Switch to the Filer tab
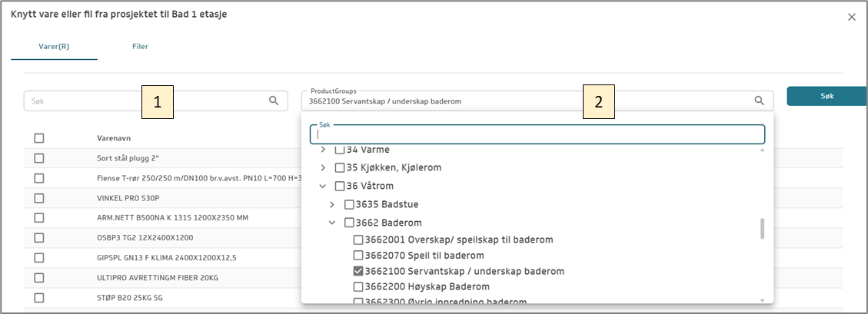 click(140, 47)
